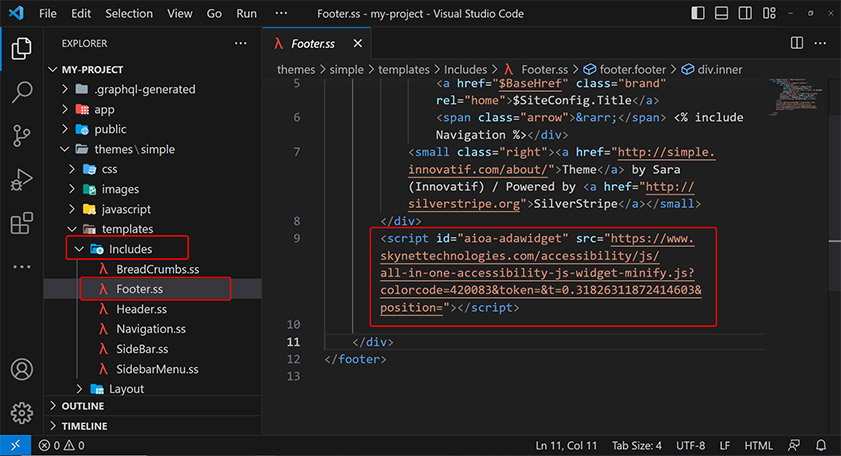Open editor More Actions ellipsis
The width and height of the screenshot is (841, 456).
(x=820, y=43)
